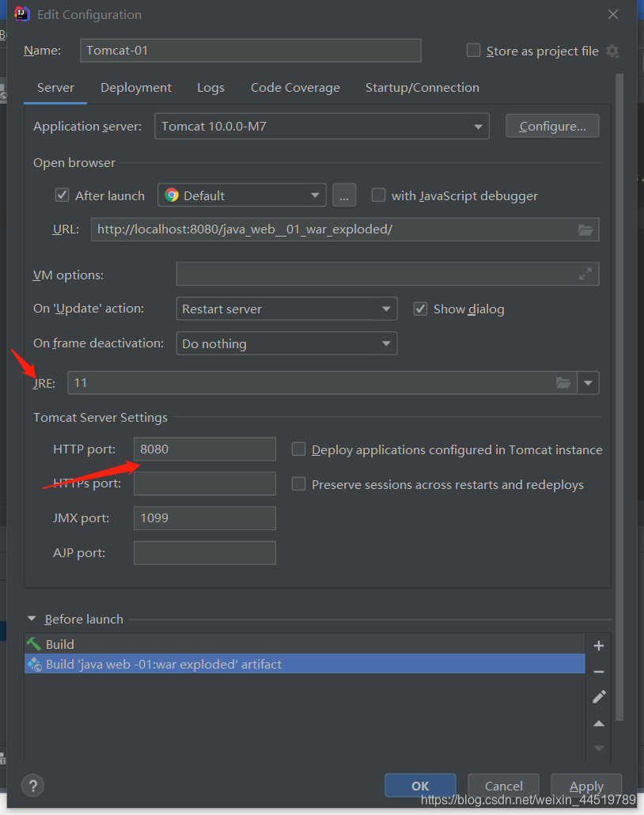Click the IntelliJ IDEA logo in the title bar
The width and height of the screenshot is (644, 815).
22,14
